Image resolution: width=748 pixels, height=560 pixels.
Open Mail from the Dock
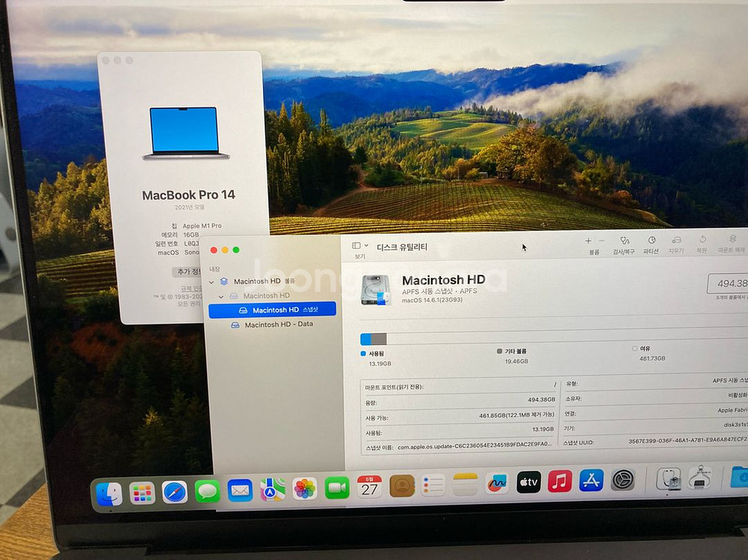tap(240, 491)
